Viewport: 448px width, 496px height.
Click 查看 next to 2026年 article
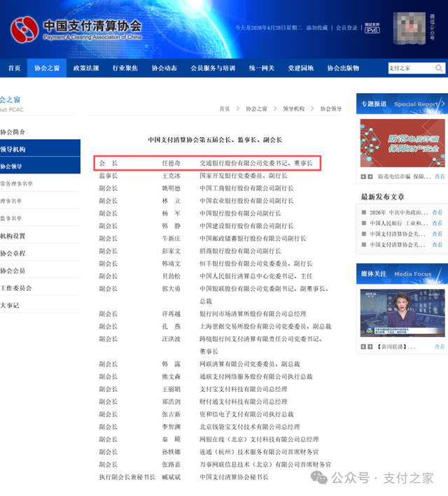click(x=437, y=213)
